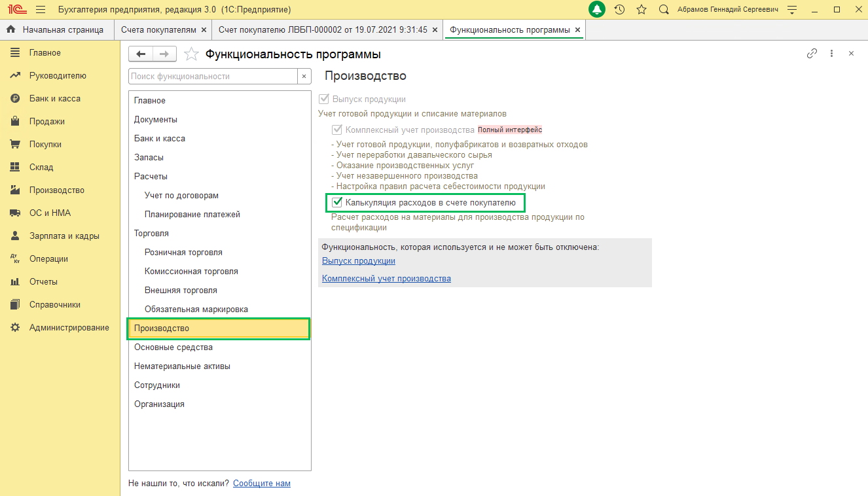Select Комиссионная торговля list item

[219, 271]
